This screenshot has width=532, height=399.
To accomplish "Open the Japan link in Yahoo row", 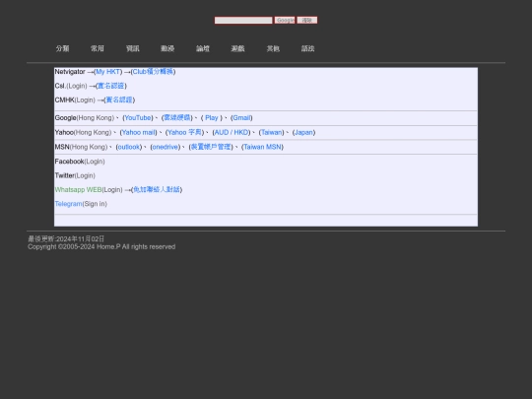I will click(303, 133).
